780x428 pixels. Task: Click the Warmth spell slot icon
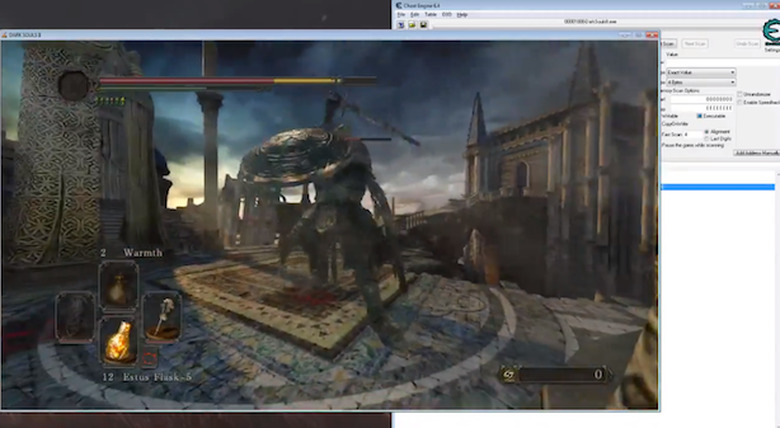click(118, 287)
